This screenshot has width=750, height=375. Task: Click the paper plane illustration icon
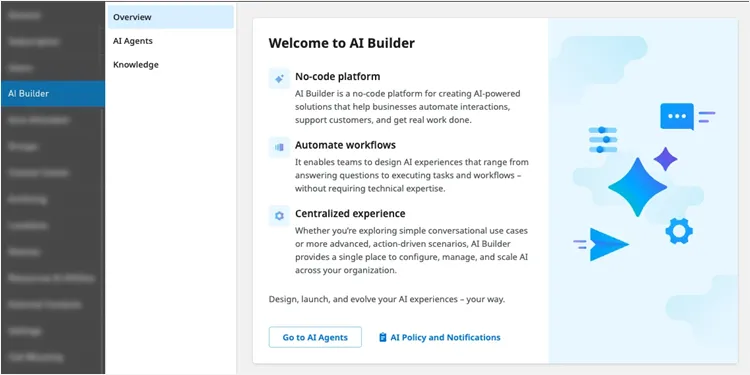(608, 244)
